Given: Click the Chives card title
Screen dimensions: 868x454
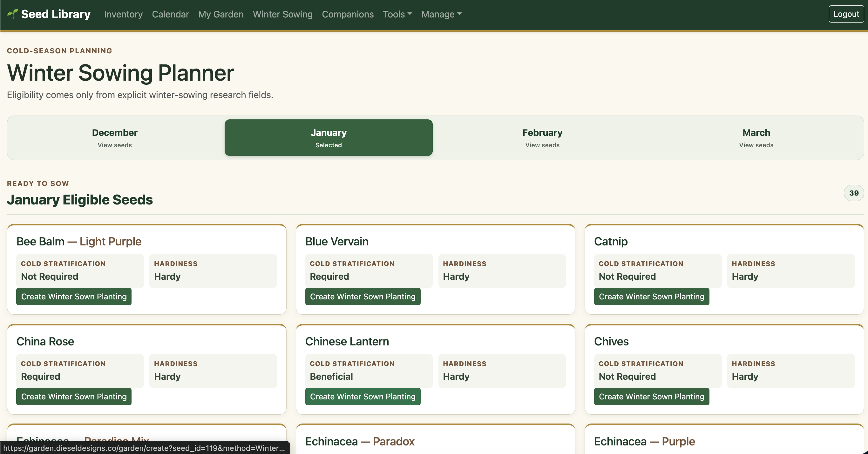Looking at the screenshot, I should [x=611, y=342].
